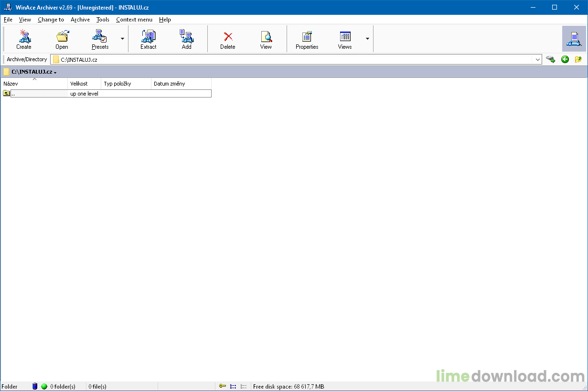Click the green status indicator light

point(44,386)
